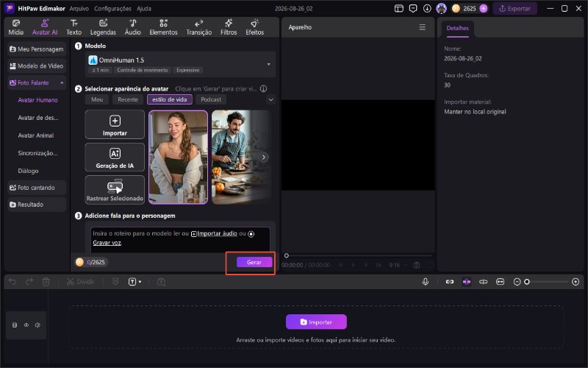This screenshot has width=588, height=368.
Task: Add coins with the purple plus icon
Action: point(484,8)
